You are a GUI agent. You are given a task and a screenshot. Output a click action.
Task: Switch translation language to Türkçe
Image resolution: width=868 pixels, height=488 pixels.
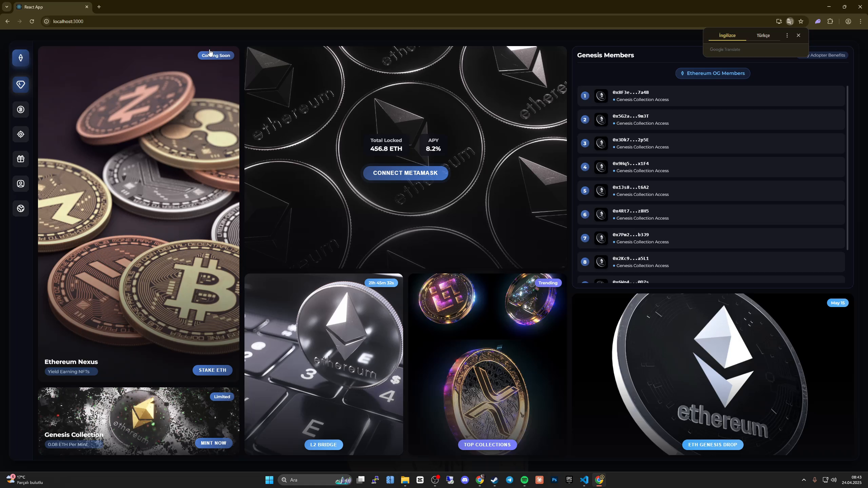point(763,35)
